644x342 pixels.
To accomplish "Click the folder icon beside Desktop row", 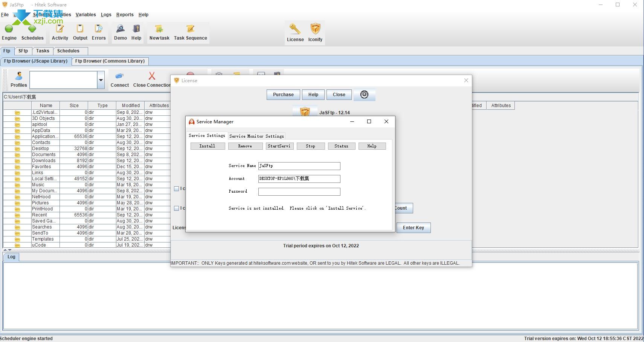I will click(x=17, y=149).
